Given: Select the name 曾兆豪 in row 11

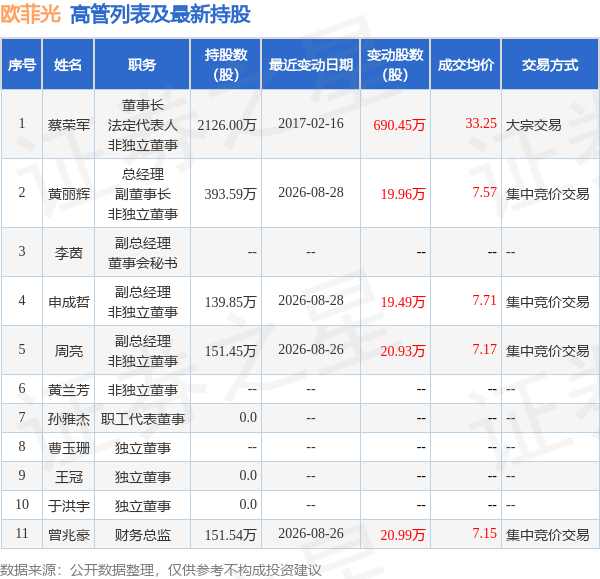Looking at the screenshot, I should [68, 535].
